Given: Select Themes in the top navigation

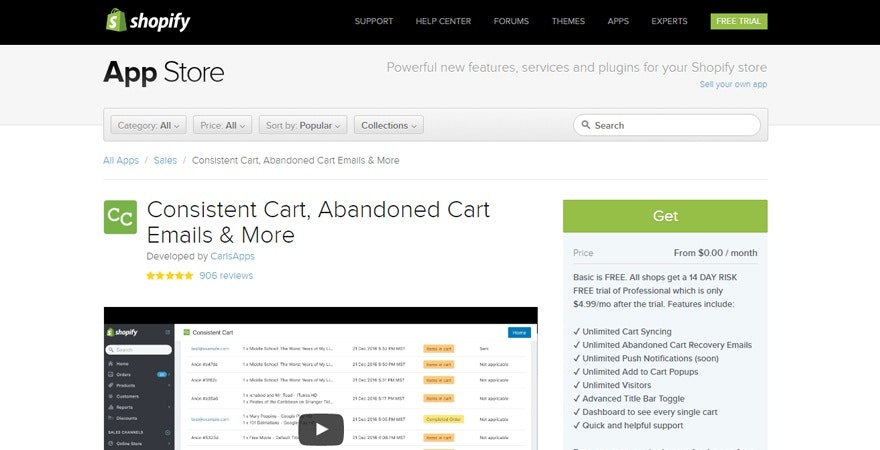Looking at the screenshot, I should tap(568, 21).
